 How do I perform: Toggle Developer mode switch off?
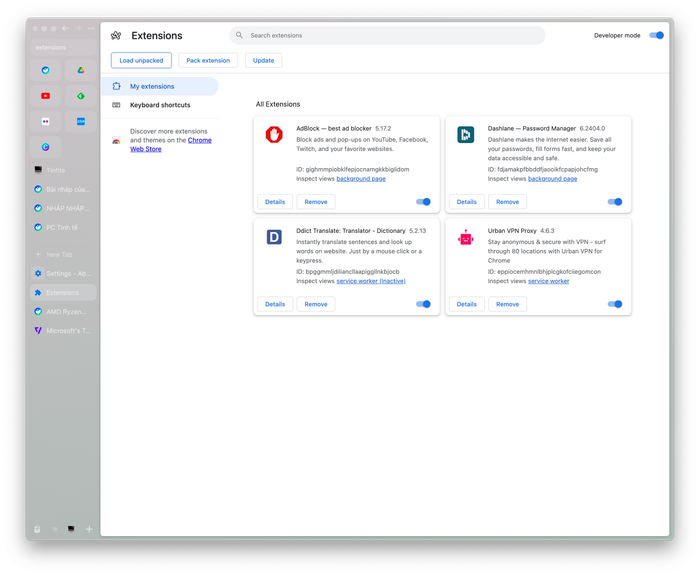(656, 35)
